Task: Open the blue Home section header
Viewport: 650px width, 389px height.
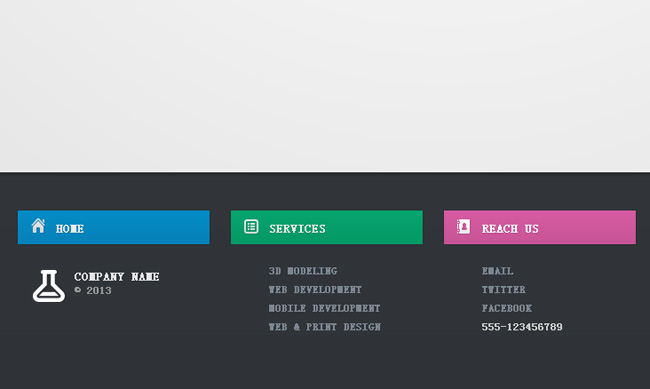Action: coord(114,227)
